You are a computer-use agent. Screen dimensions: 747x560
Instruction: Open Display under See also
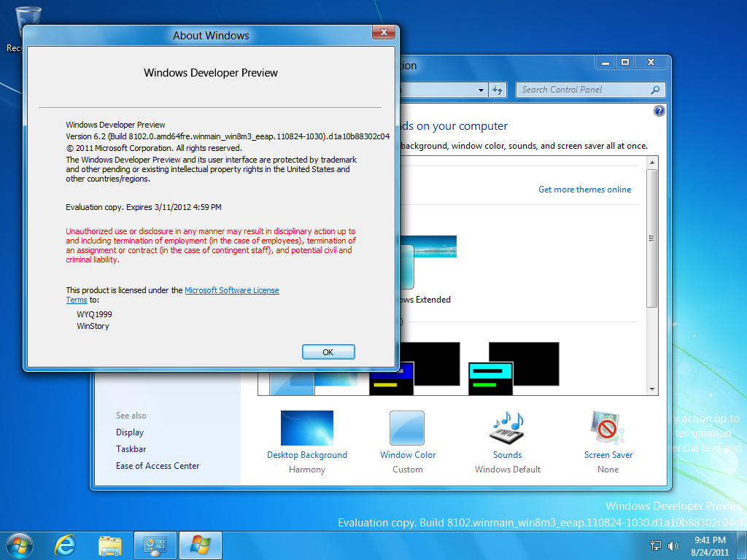[130, 432]
